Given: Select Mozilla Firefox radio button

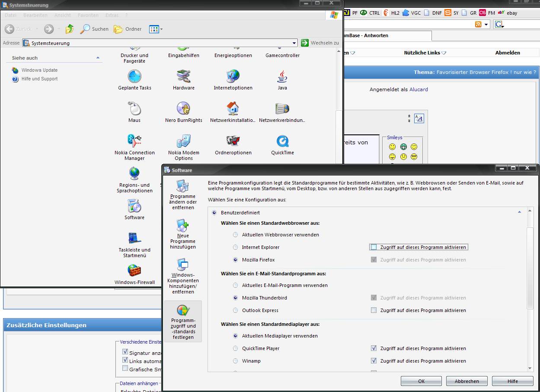Looking at the screenshot, I should coord(236,260).
